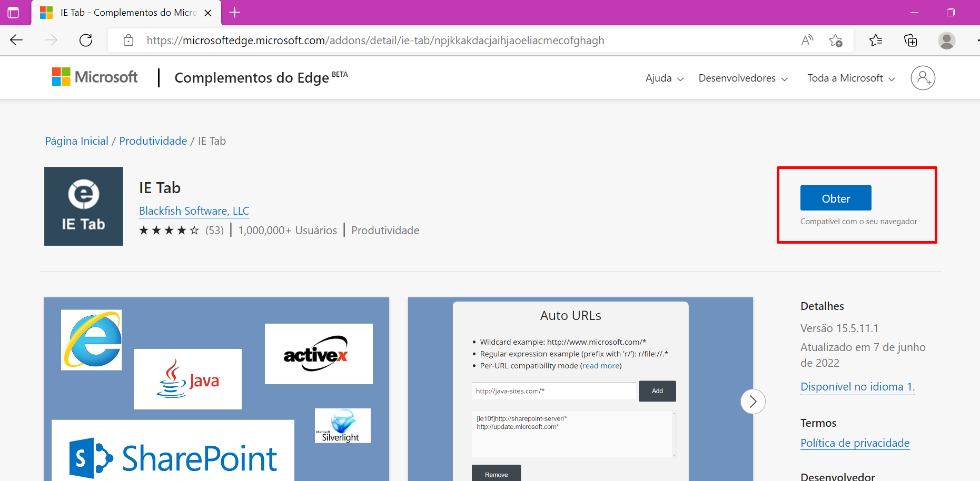The height and width of the screenshot is (481, 980).
Task: Click the Produtividade category text
Action: (385, 231)
